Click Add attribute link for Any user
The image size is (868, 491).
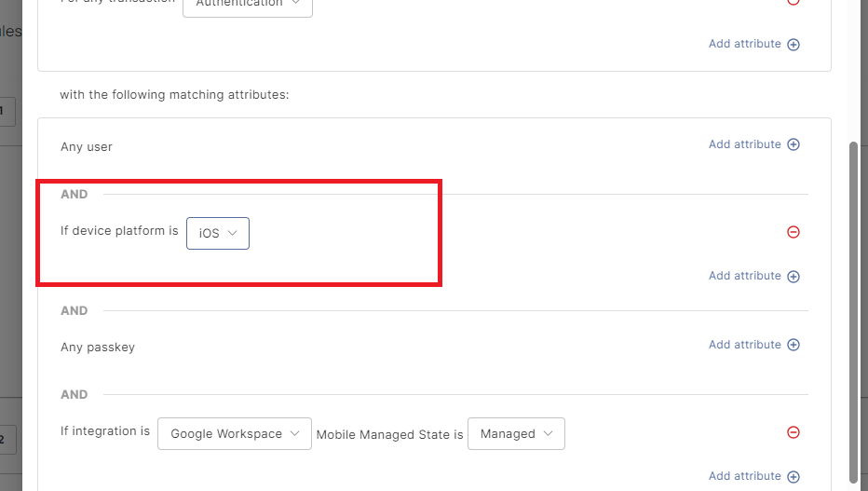coord(744,144)
